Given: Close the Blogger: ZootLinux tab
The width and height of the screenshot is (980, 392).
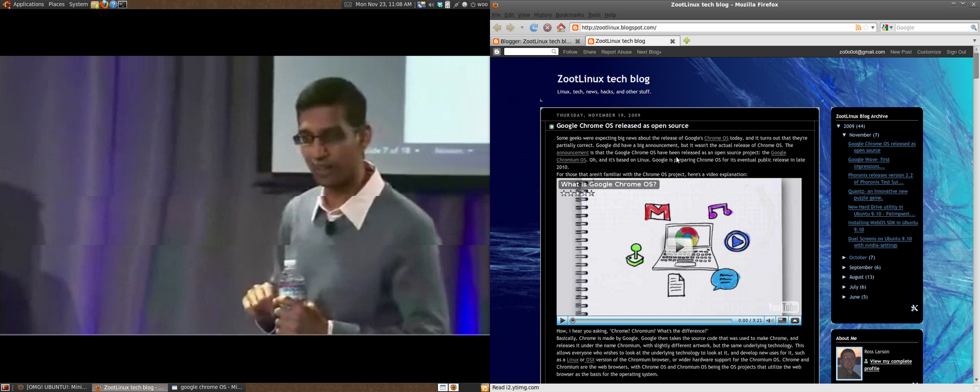Looking at the screenshot, I should point(577,41).
